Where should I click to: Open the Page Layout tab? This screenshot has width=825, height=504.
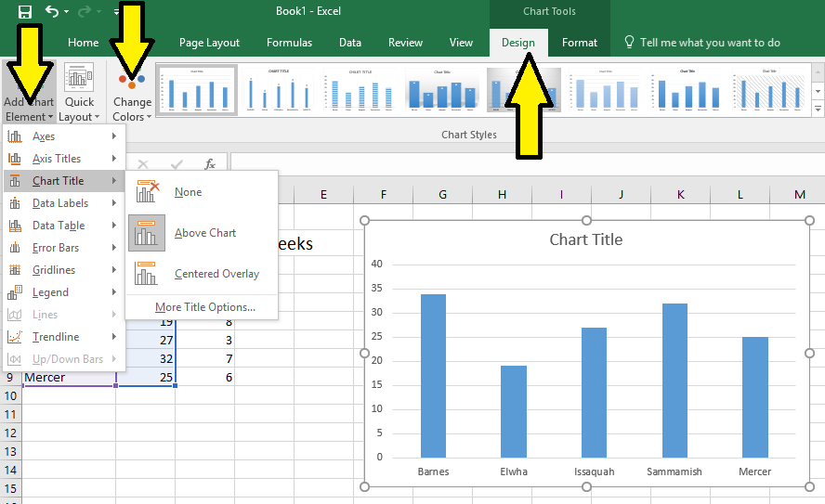click(x=209, y=43)
